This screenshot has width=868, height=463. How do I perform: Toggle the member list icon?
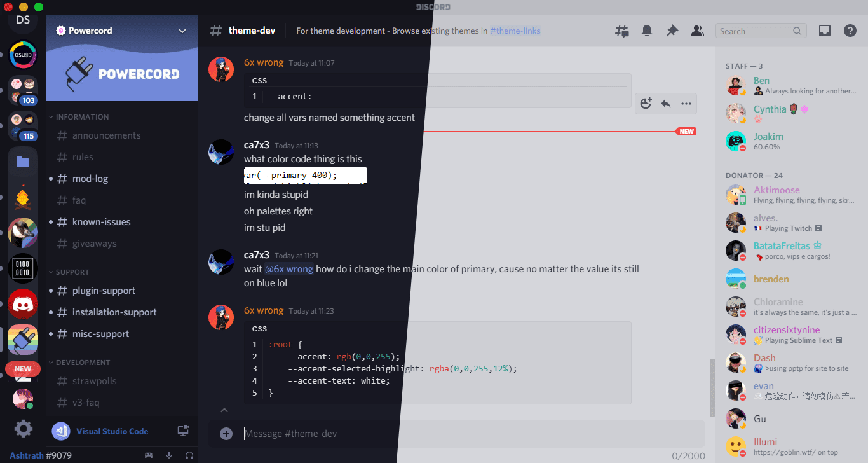click(698, 31)
